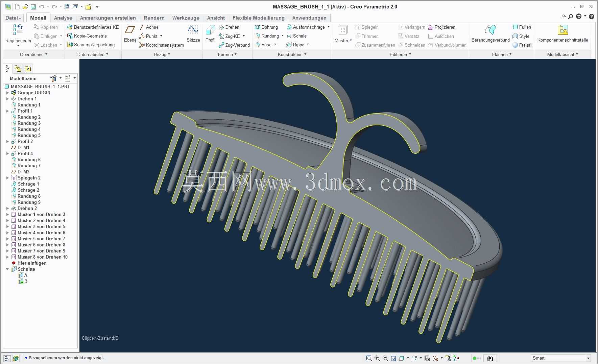
Task: Open the Rundung options dropdown arrow
Action: 283,36
